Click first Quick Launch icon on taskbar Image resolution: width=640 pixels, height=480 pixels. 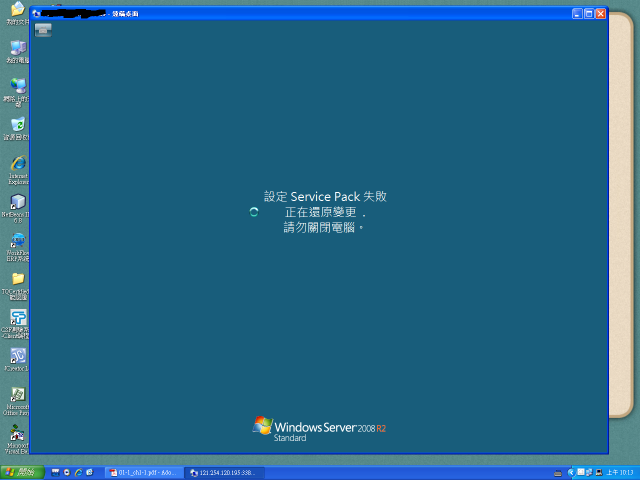[56, 473]
